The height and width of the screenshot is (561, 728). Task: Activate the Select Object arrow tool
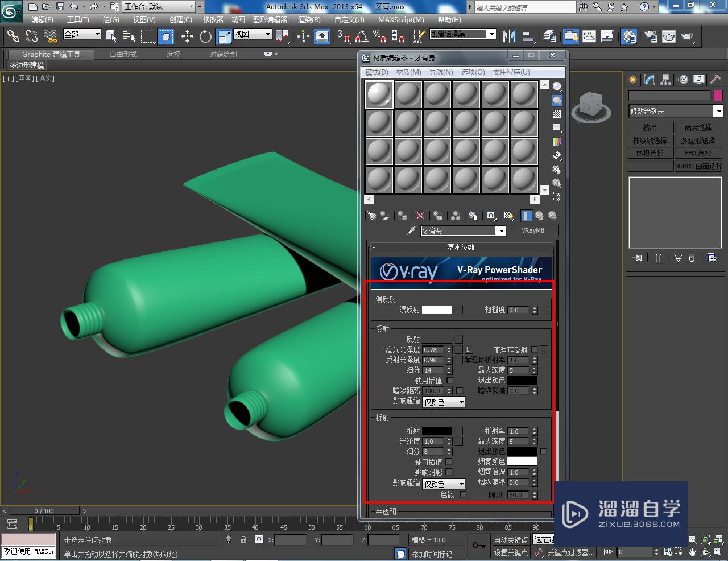[x=111, y=36]
